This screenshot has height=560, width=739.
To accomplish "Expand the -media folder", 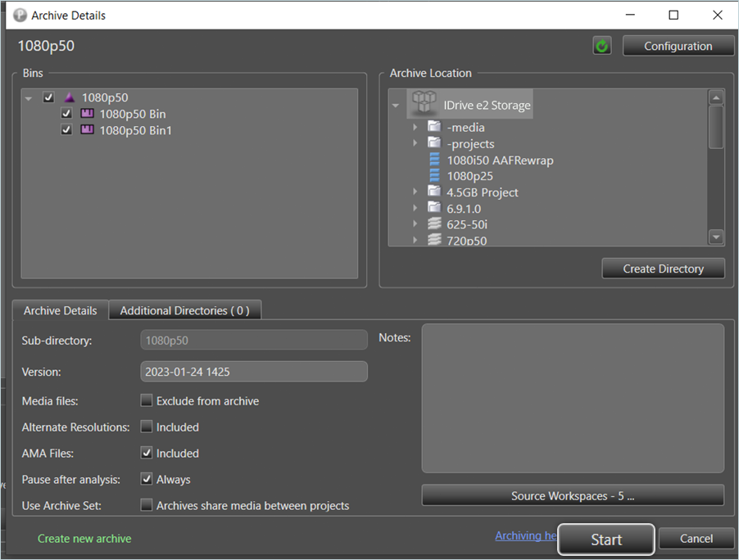I will coord(415,127).
